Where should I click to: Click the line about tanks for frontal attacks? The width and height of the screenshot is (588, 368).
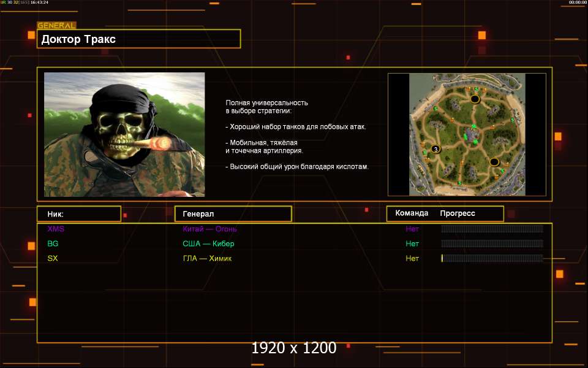click(x=295, y=126)
